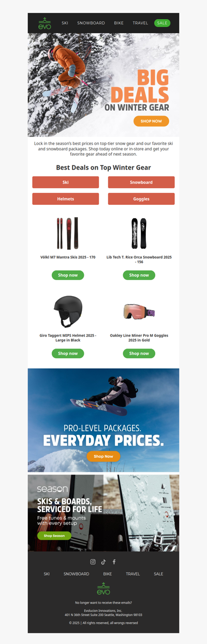This screenshot has height=644, width=207.
Task: Click the evo logo in header
Action: point(45,23)
